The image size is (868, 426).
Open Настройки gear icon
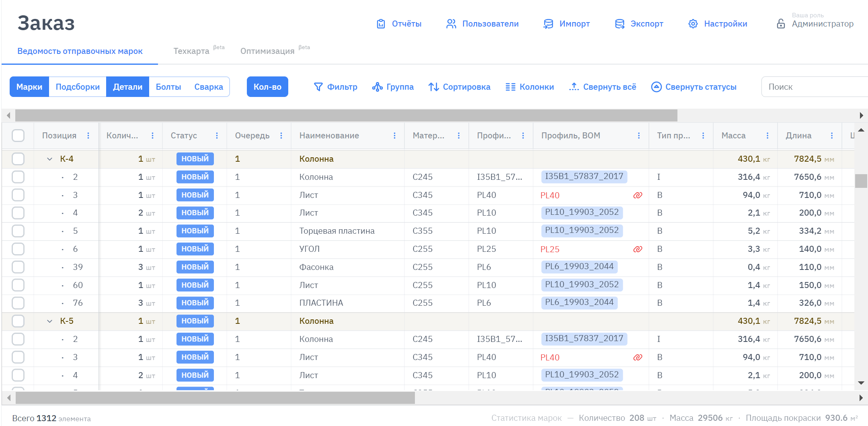[693, 24]
